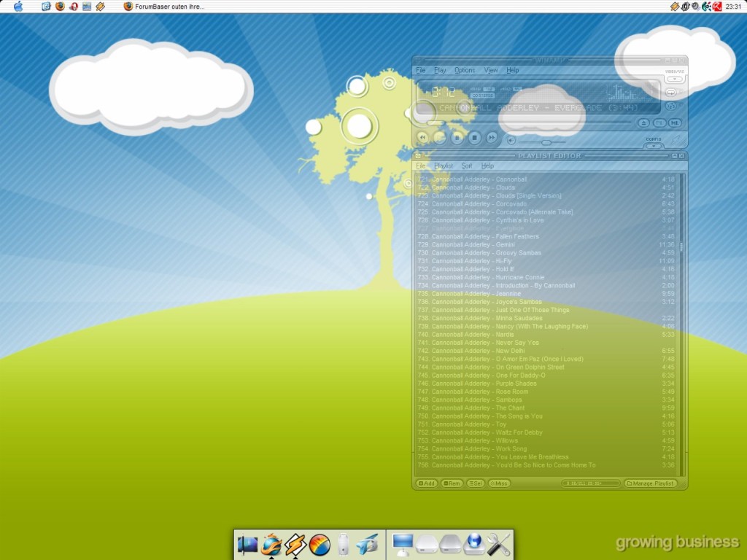Stop playback in Winamp
Image resolution: width=747 pixels, height=560 pixels.
coord(474,138)
